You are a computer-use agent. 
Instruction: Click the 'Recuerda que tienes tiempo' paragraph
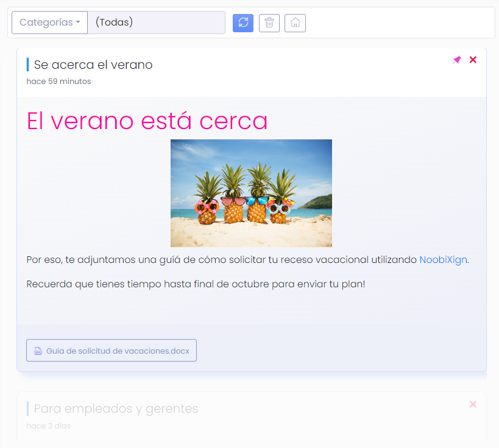click(x=196, y=284)
